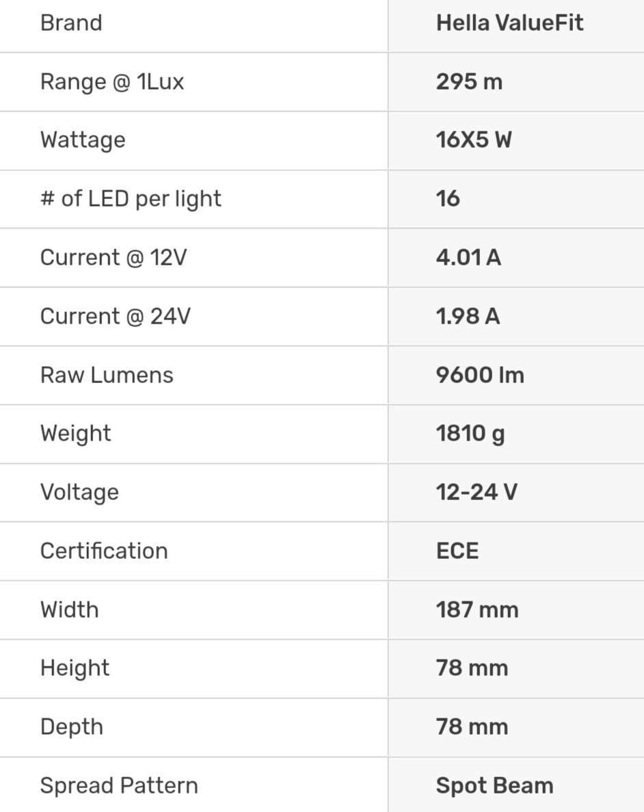Select the 295 m range value

click(x=469, y=82)
